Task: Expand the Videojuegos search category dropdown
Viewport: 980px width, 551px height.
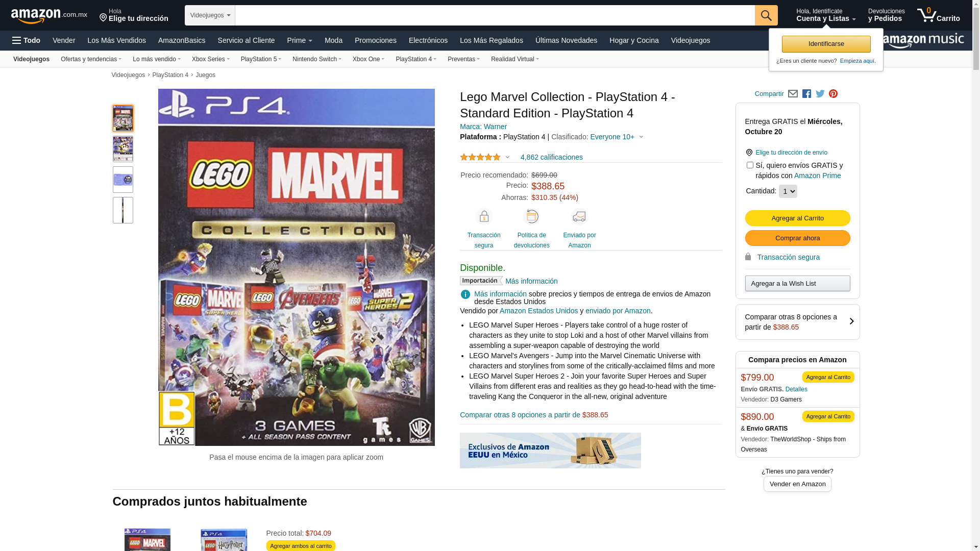Action: point(210,15)
